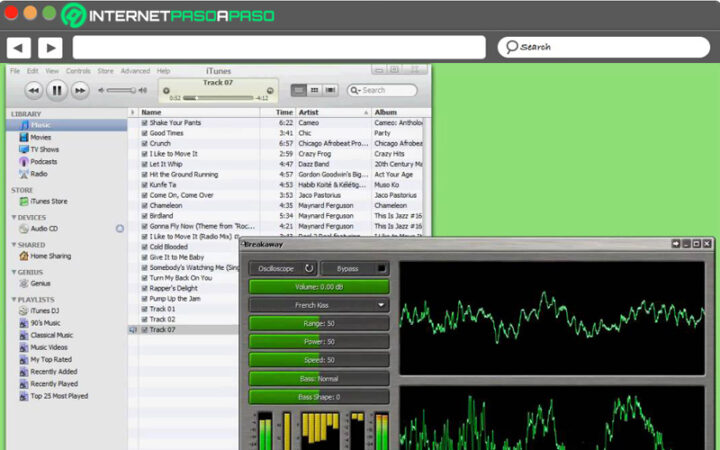720x450 pixels.
Task: Pause playback in iTunes
Action: (56, 90)
